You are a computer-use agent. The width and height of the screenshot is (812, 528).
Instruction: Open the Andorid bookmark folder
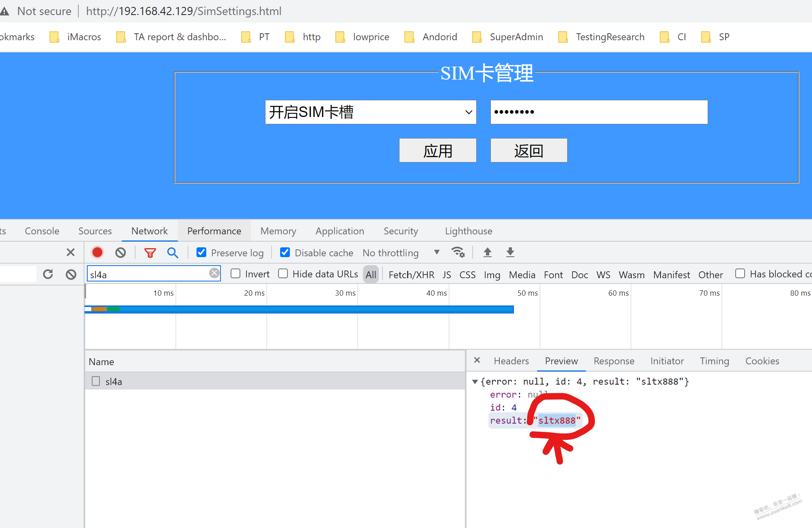(431, 37)
